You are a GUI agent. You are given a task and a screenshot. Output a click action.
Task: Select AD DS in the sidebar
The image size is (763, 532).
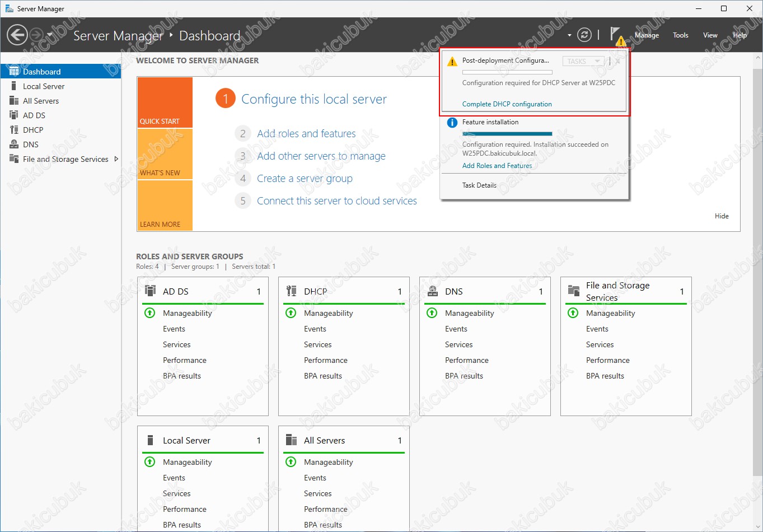click(x=60, y=115)
